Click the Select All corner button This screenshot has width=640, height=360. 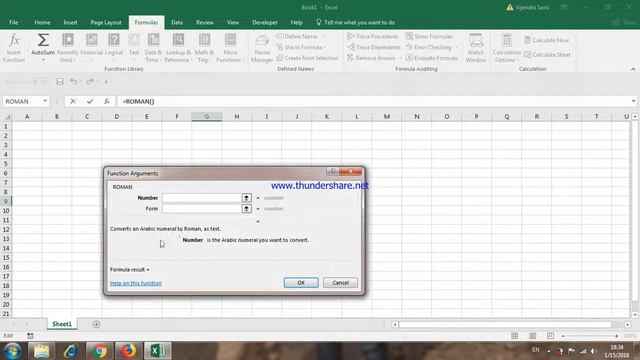coord(7,117)
